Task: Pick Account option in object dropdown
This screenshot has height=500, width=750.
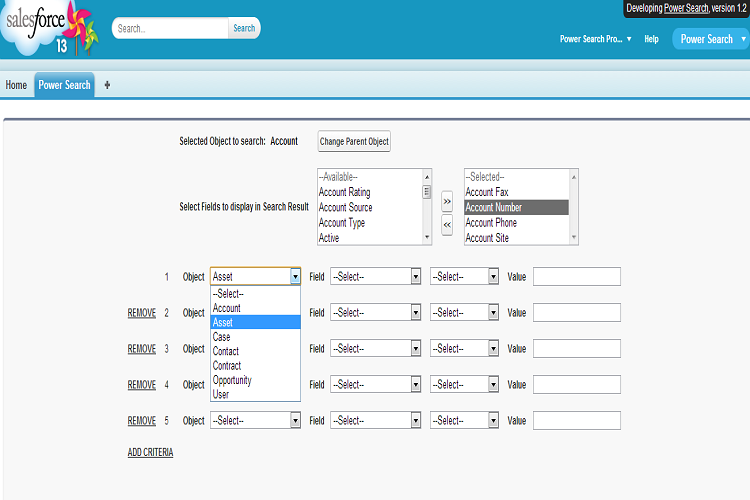Action: point(227,308)
